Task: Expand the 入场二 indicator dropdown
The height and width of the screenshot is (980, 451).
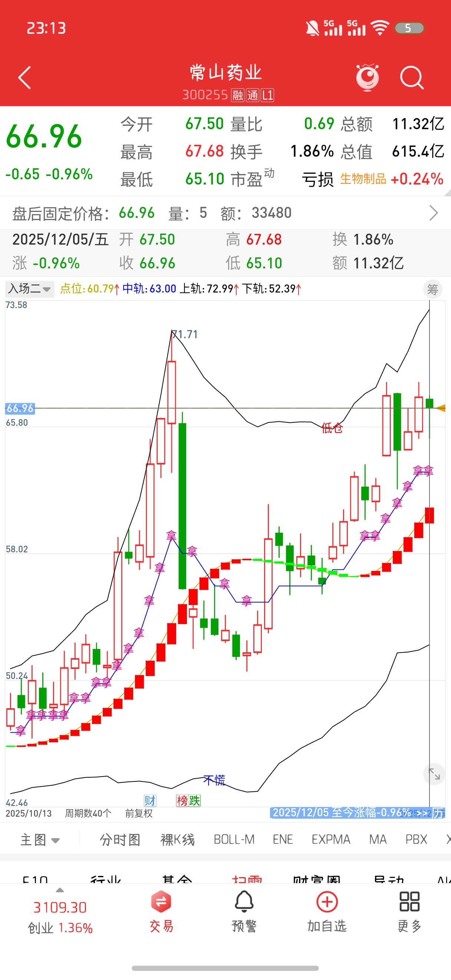Action: pos(30,289)
